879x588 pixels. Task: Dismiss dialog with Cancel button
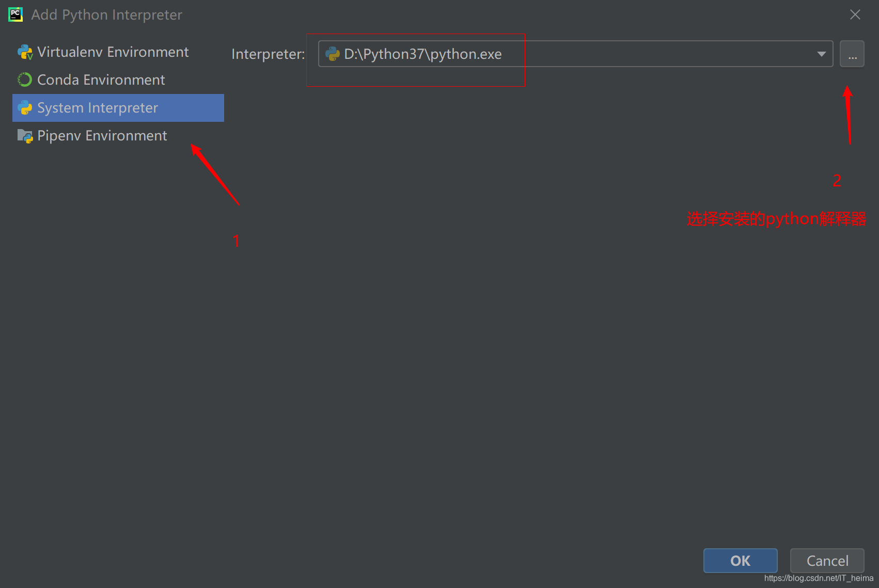827,561
